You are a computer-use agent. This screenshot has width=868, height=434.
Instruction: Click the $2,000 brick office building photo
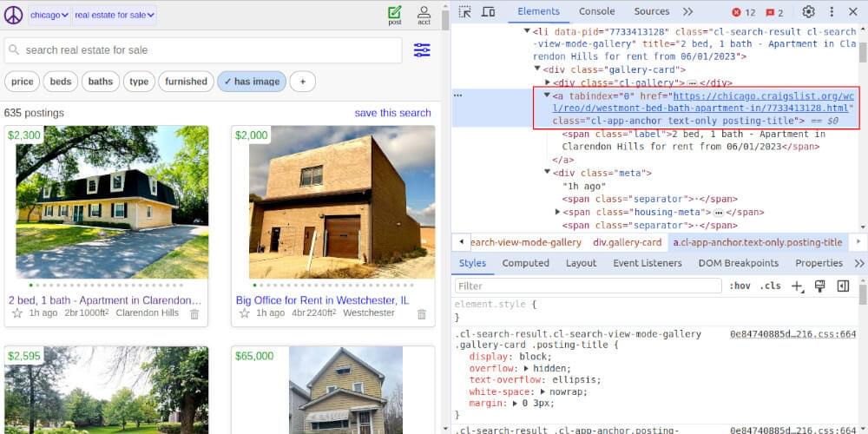[342, 202]
